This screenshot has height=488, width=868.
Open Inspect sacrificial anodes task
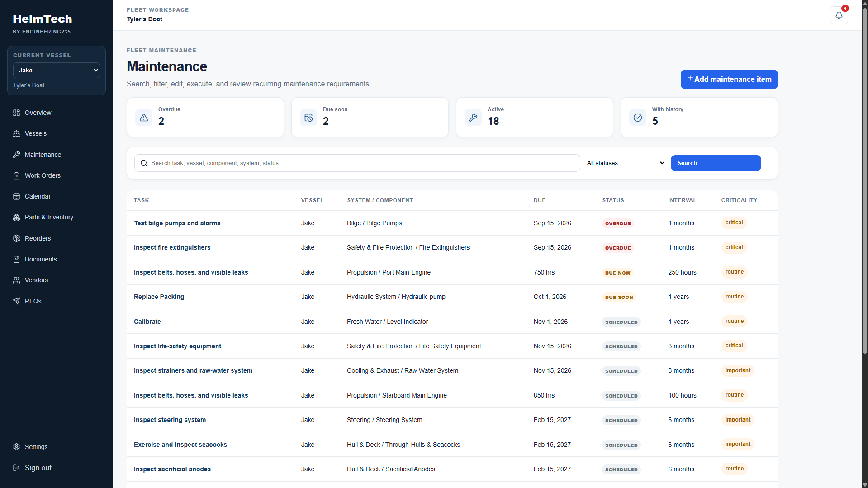pos(172,469)
